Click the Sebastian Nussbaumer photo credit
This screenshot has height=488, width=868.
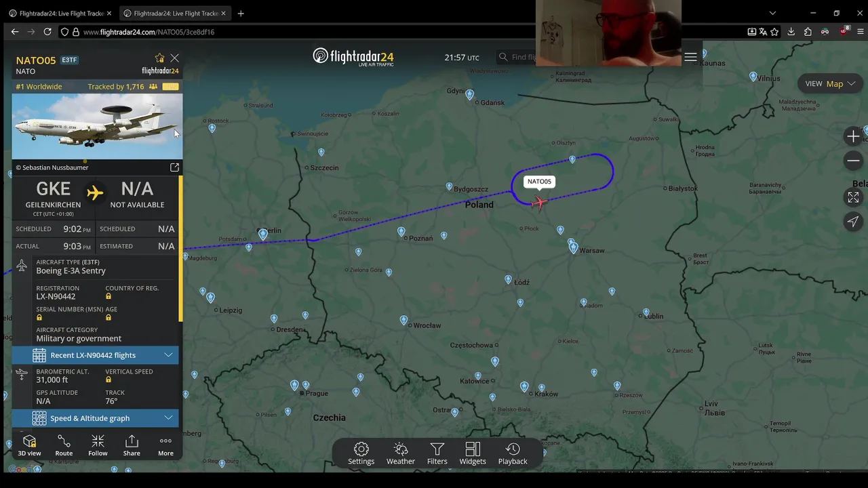pyautogui.click(x=52, y=167)
